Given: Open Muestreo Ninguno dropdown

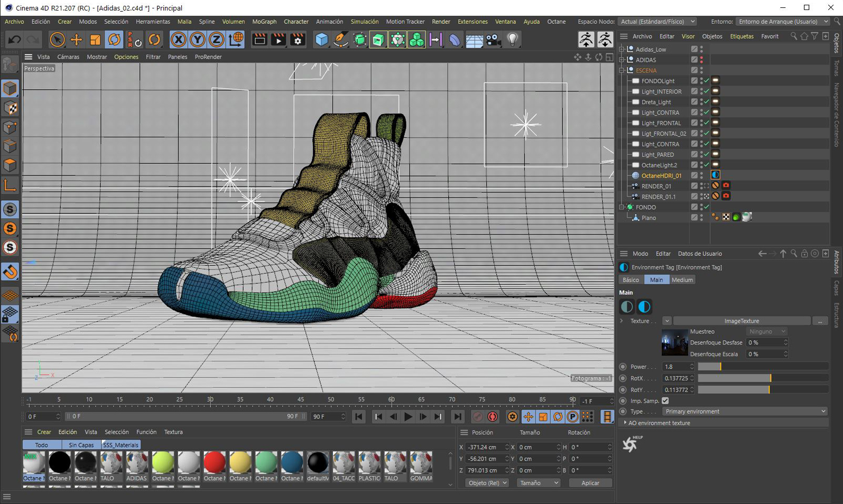Looking at the screenshot, I should tap(767, 331).
